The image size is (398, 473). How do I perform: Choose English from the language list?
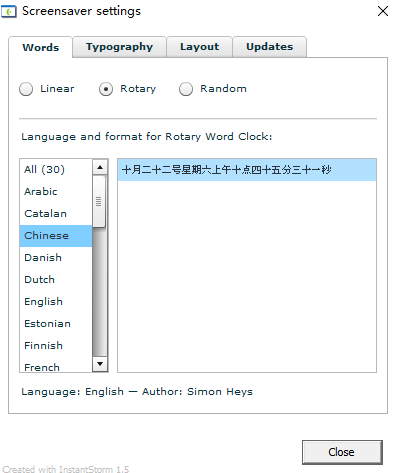click(x=56, y=302)
